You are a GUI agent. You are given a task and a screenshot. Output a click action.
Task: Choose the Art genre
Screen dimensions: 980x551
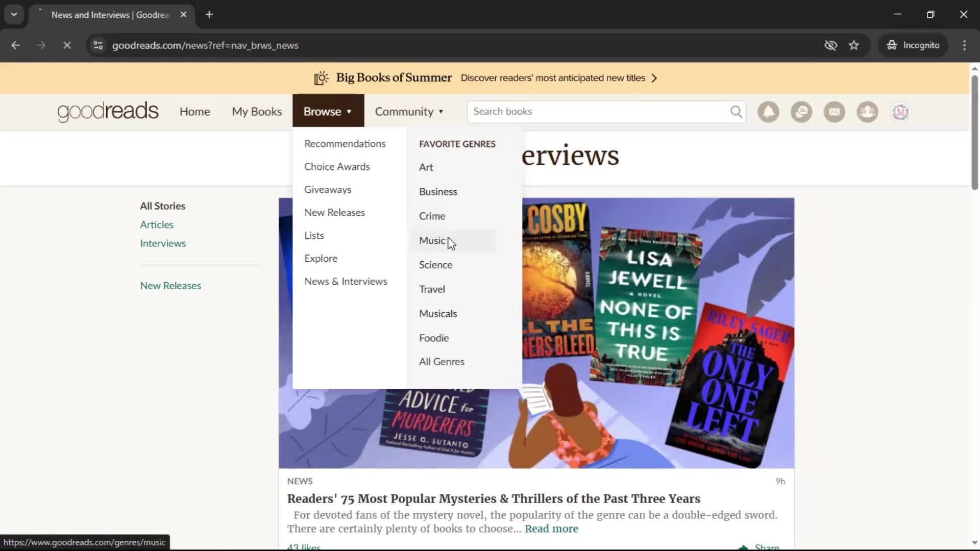[426, 167]
